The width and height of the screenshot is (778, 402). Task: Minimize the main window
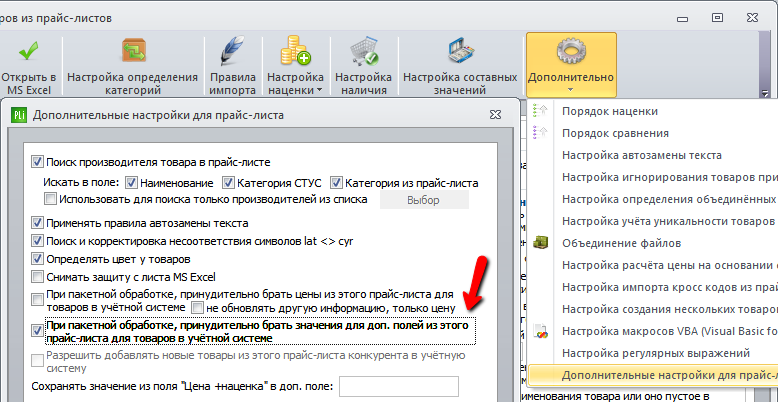[x=682, y=18]
